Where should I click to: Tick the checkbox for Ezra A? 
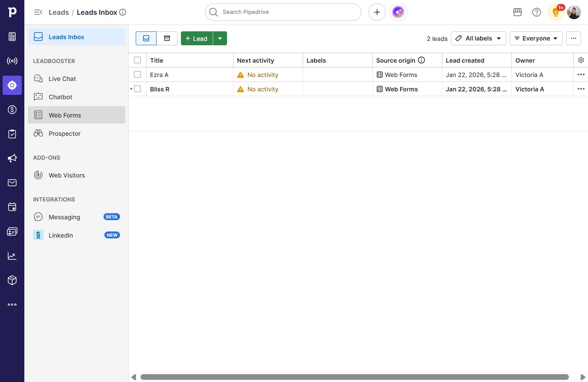(137, 74)
